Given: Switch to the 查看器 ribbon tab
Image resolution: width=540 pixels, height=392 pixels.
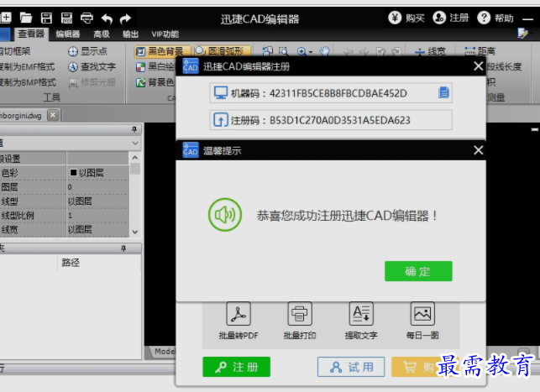Looking at the screenshot, I should tap(31, 34).
